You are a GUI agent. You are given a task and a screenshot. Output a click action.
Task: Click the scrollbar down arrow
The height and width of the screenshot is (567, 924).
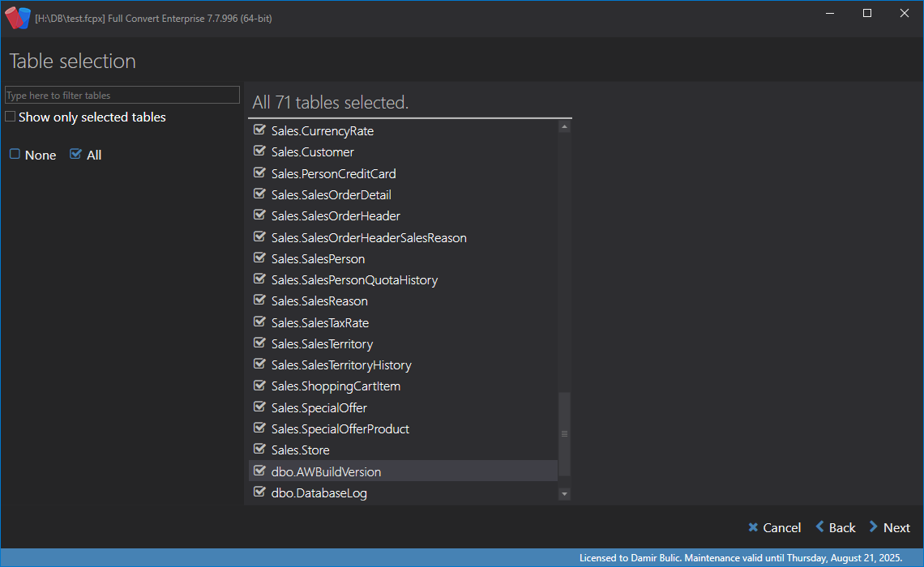pos(564,493)
